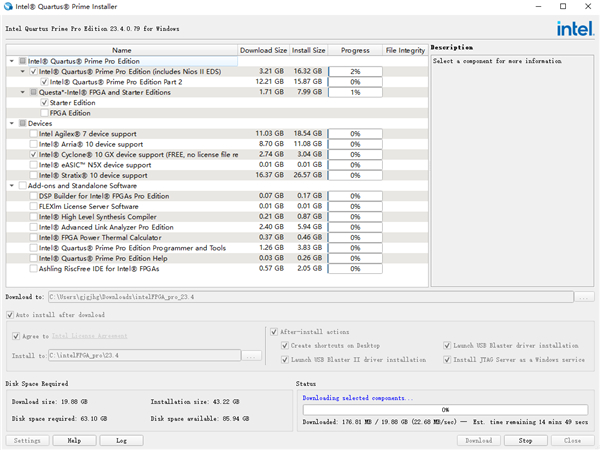This screenshot has height=450, width=600.
Task: Open the Help button
Action: 74,440
